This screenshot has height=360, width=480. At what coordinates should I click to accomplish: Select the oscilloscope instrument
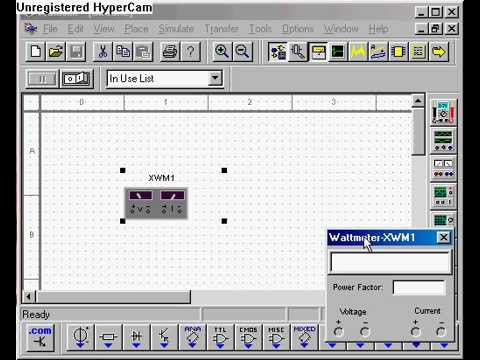click(443, 197)
